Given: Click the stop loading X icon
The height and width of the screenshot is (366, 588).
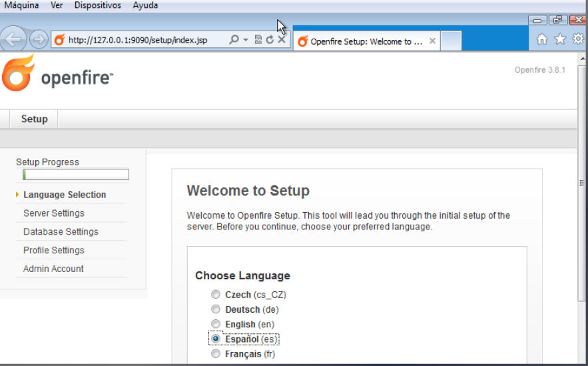Looking at the screenshot, I should (x=282, y=40).
